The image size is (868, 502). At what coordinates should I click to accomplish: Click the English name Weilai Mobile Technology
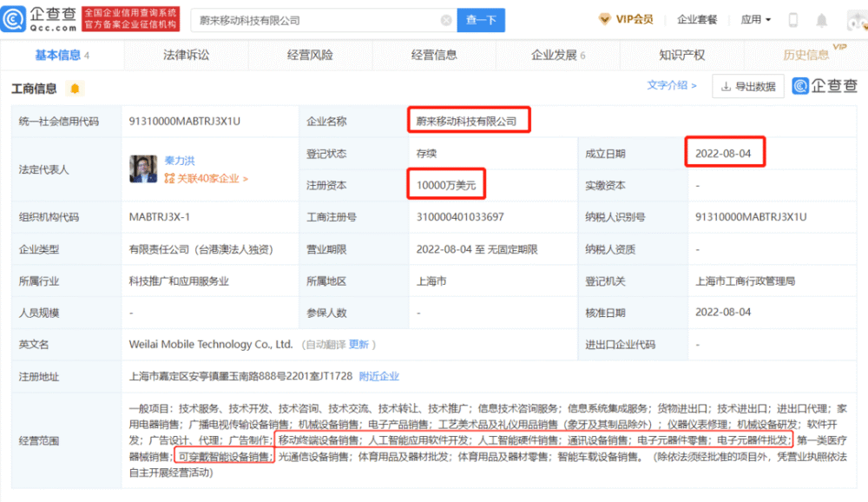pyautogui.click(x=211, y=345)
